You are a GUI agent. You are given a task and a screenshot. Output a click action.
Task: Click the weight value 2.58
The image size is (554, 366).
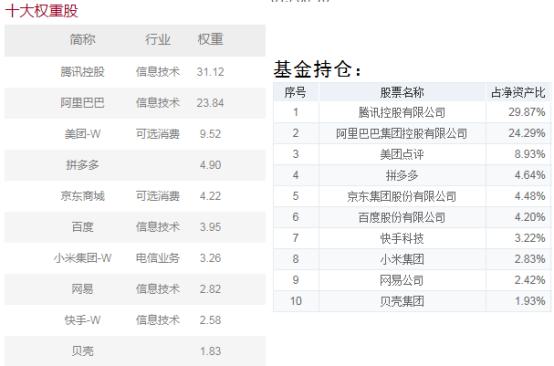tap(210, 320)
